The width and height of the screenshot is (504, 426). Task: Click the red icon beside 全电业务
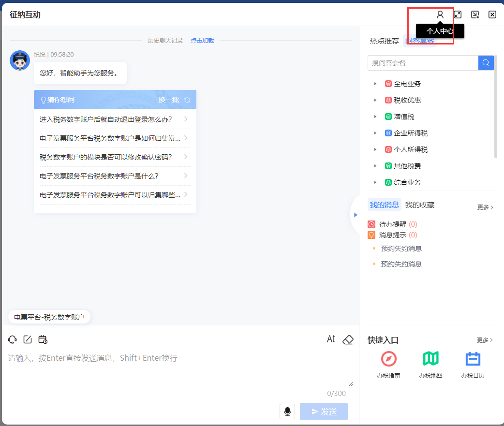pyautogui.click(x=388, y=84)
